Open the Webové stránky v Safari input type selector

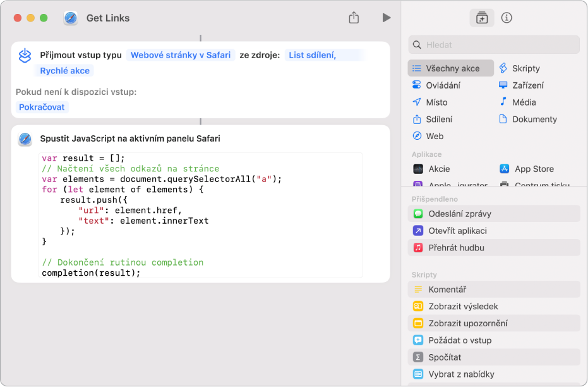(x=181, y=55)
